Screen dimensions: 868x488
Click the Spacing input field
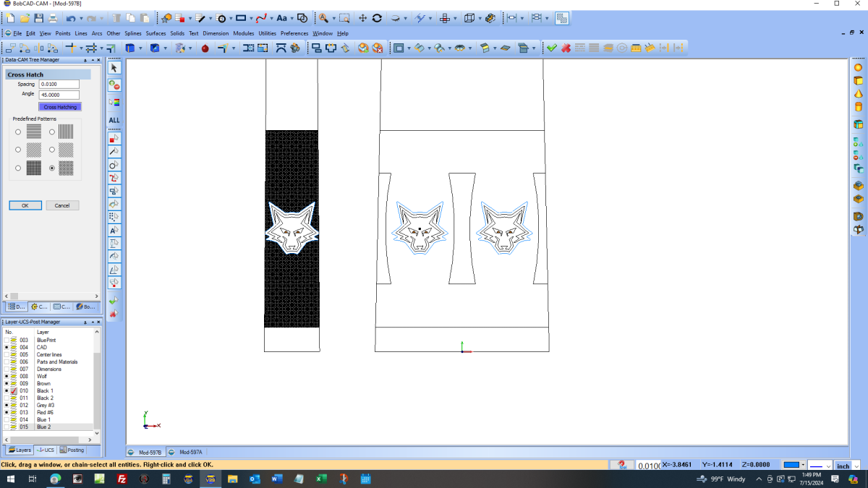59,85
